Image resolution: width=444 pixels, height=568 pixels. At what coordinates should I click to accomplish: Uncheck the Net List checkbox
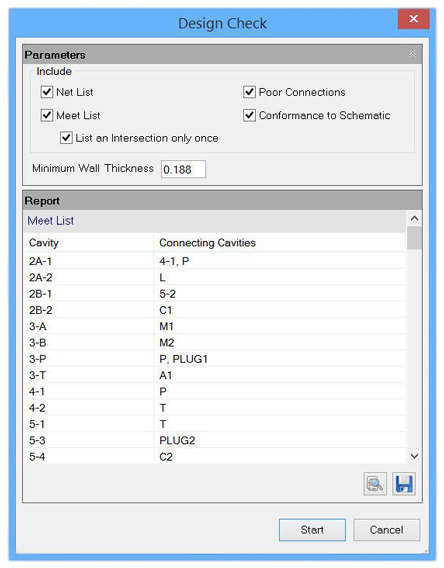(47, 92)
